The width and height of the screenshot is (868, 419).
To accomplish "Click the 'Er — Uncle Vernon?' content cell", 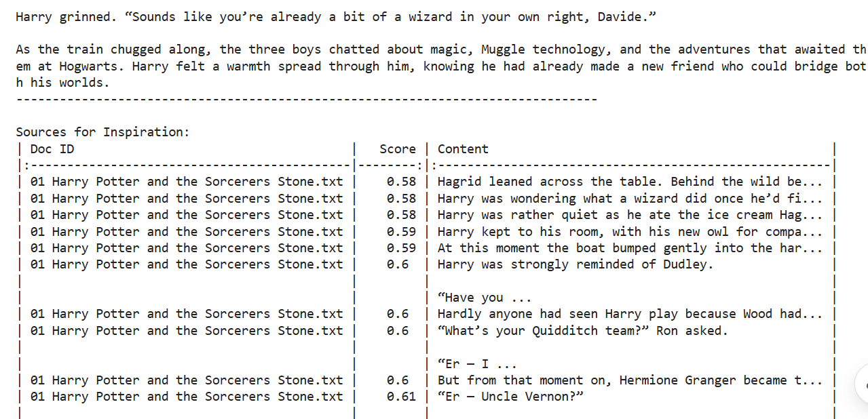I will [x=510, y=397].
